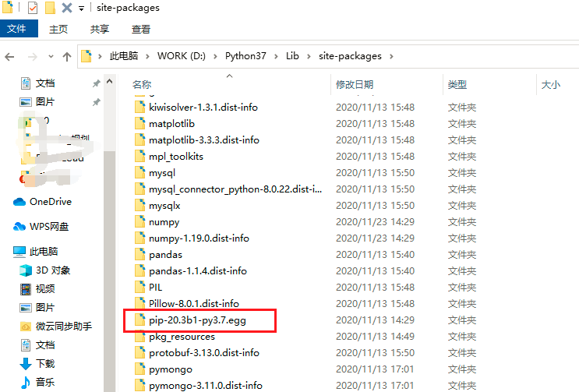The height and width of the screenshot is (392, 579).
Task: Select the matplotlib folder in file list
Action: pos(171,124)
